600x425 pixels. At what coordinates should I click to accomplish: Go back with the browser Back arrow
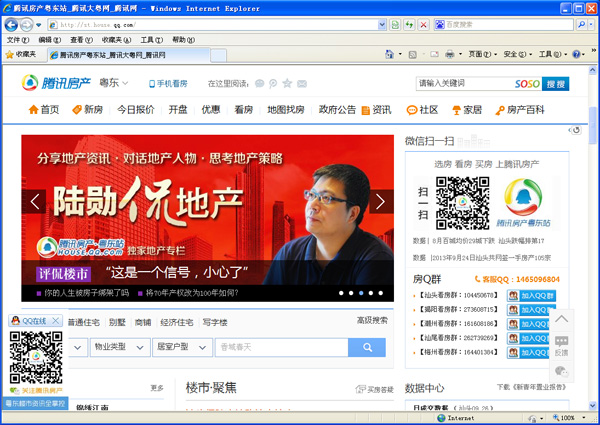coord(11,25)
